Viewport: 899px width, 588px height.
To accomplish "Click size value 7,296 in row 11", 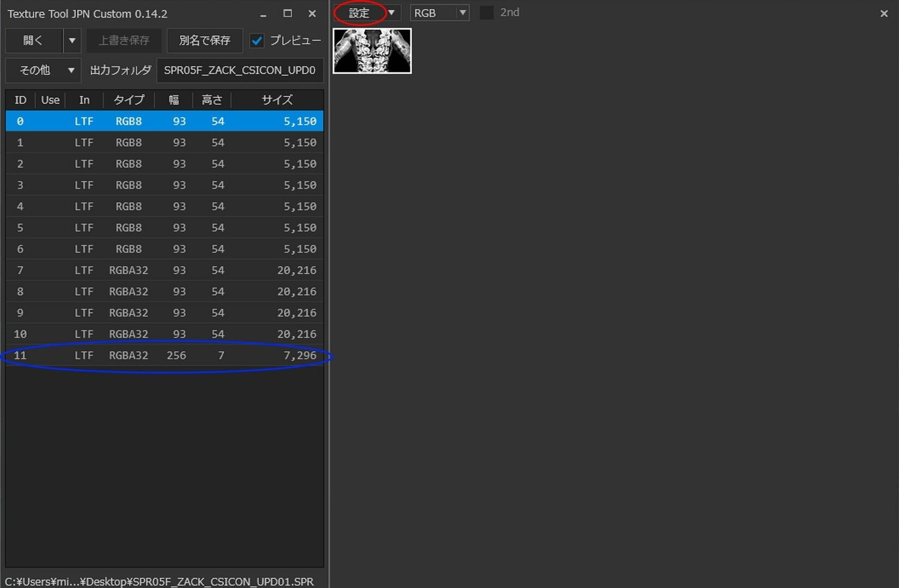I will (299, 355).
